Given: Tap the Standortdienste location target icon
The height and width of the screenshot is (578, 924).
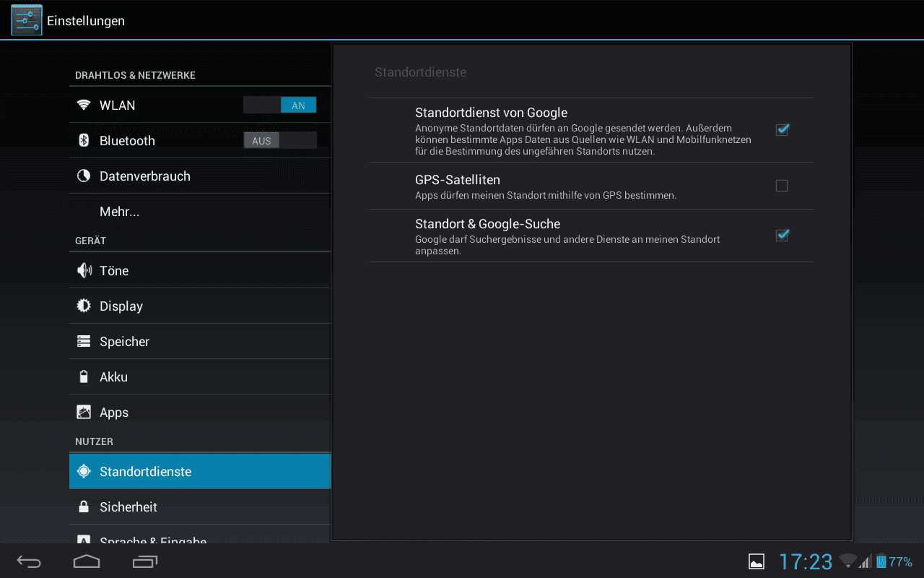Looking at the screenshot, I should click(x=84, y=471).
